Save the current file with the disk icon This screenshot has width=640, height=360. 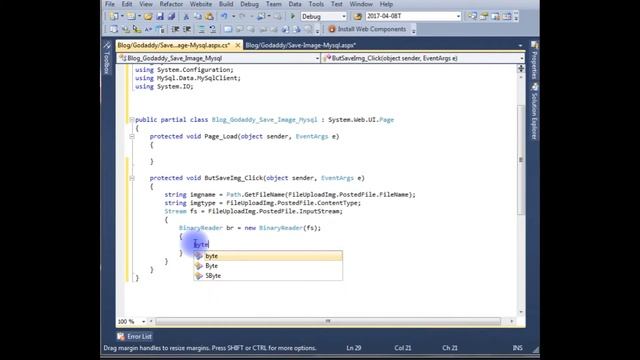pyautogui.click(x=160, y=16)
